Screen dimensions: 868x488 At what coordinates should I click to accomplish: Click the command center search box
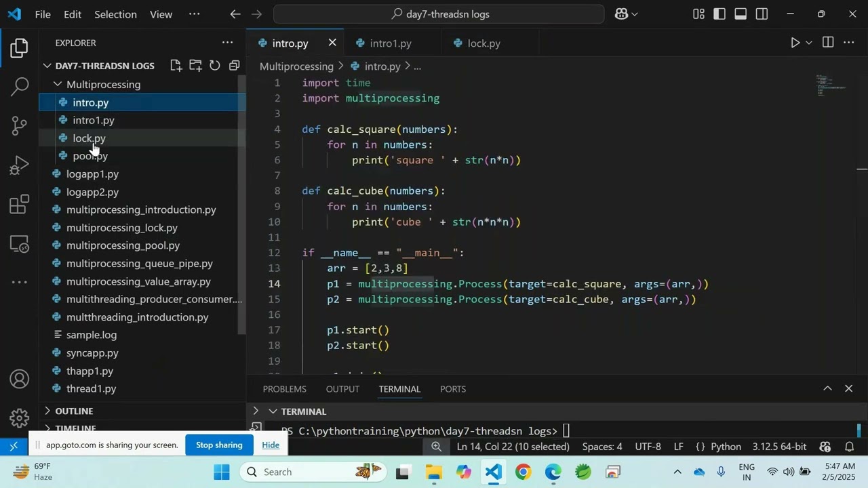click(439, 14)
